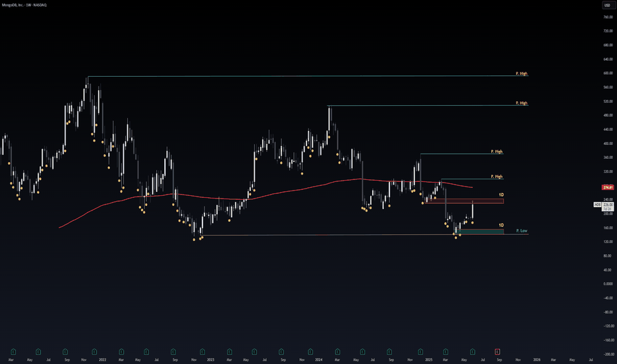Click the red 274.81 price tag
Image resolution: width=617 pixels, height=364 pixels.
[608, 187]
